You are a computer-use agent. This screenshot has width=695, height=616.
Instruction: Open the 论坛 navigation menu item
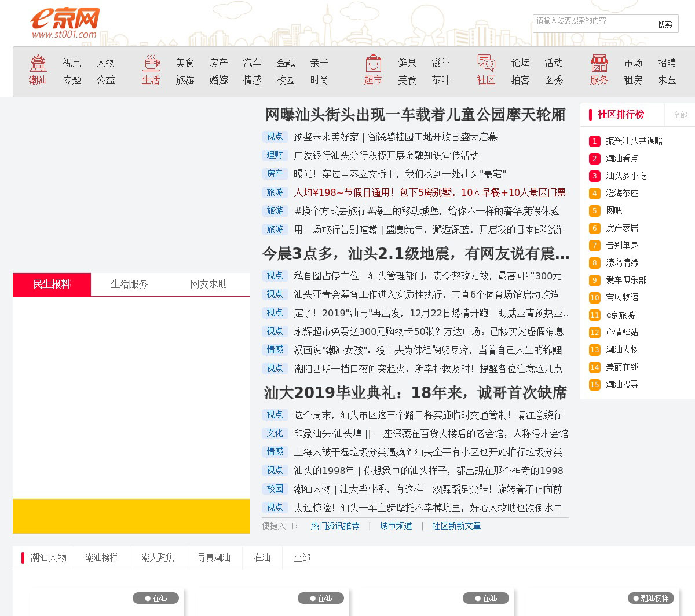click(520, 63)
